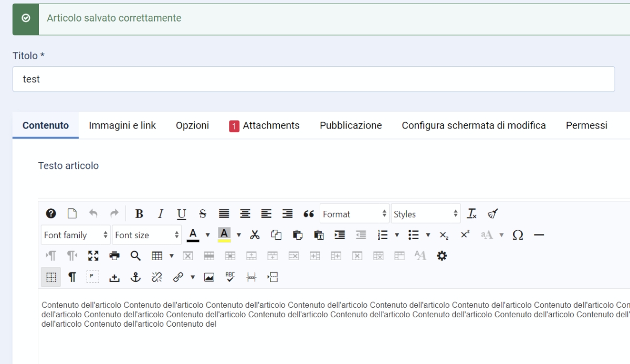Toggle fullscreen editor mode
The image size is (630, 364).
coord(93,256)
